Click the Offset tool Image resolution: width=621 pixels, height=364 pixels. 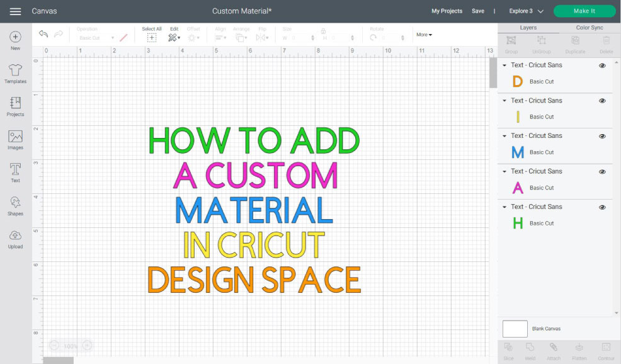coord(193,38)
